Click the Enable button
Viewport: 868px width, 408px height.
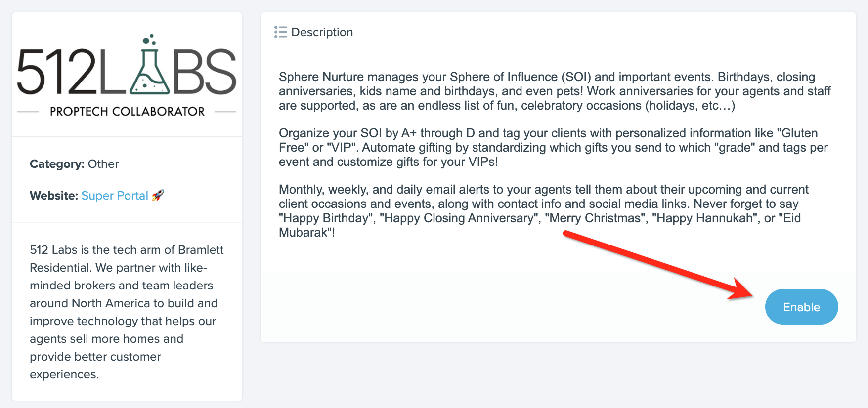801,307
